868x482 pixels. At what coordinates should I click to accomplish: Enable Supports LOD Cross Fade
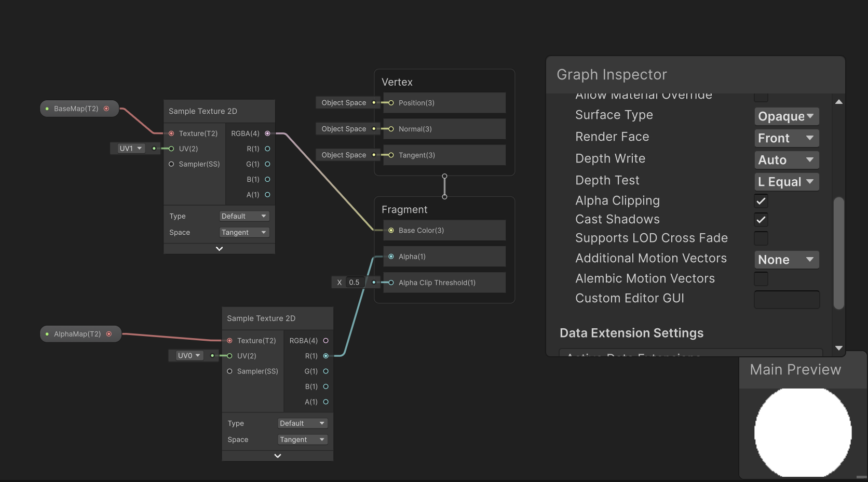pyautogui.click(x=761, y=238)
